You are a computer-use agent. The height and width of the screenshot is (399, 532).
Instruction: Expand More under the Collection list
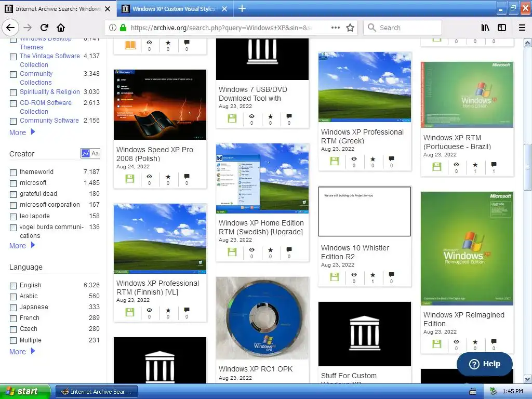22,132
